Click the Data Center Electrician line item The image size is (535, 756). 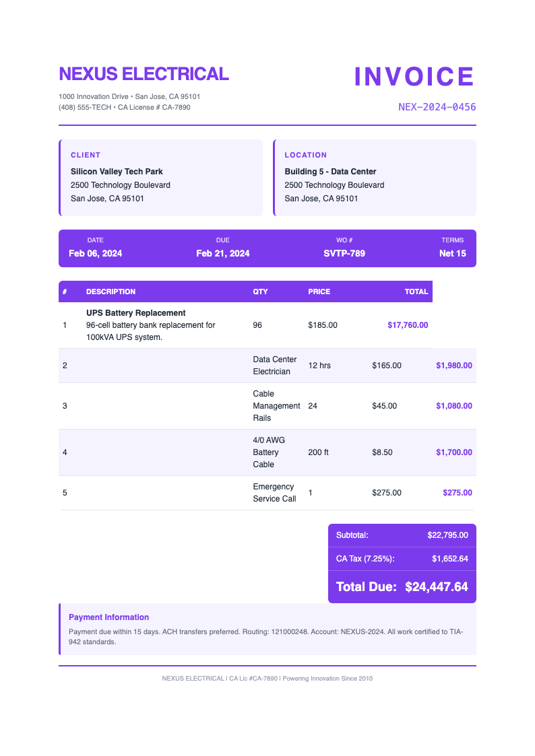[x=274, y=366]
